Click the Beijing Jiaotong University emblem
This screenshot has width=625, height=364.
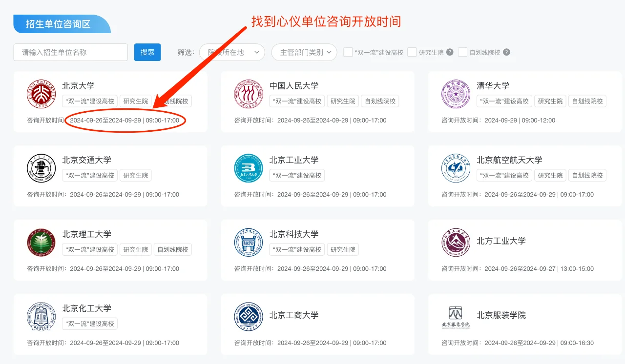click(x=41, y=168)
